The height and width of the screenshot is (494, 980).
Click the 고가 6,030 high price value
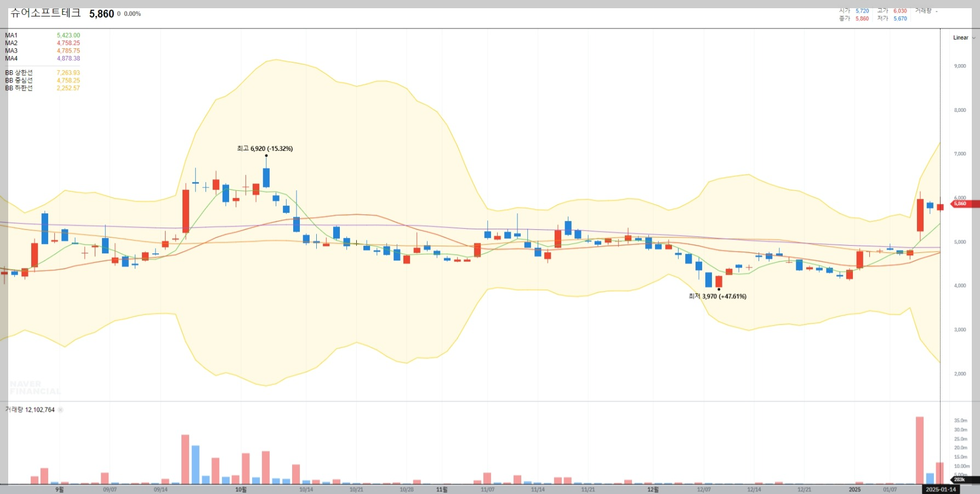coord(900,11)
